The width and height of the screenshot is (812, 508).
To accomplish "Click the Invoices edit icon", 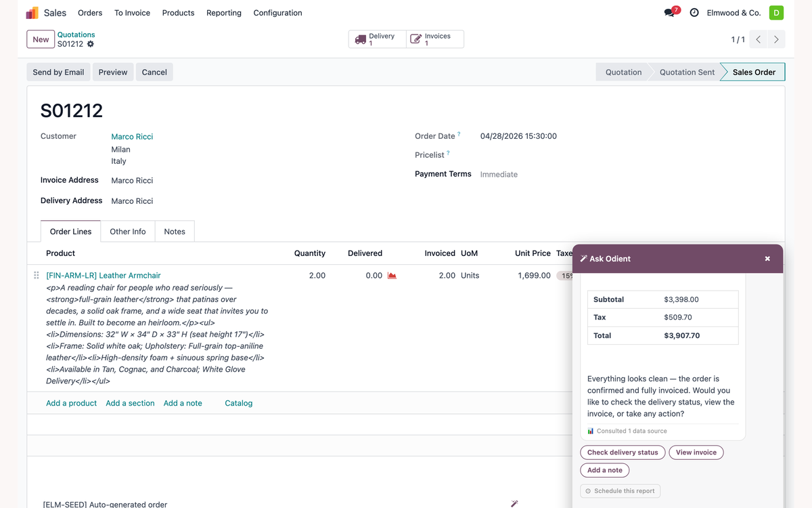I will tap(417, 39).
